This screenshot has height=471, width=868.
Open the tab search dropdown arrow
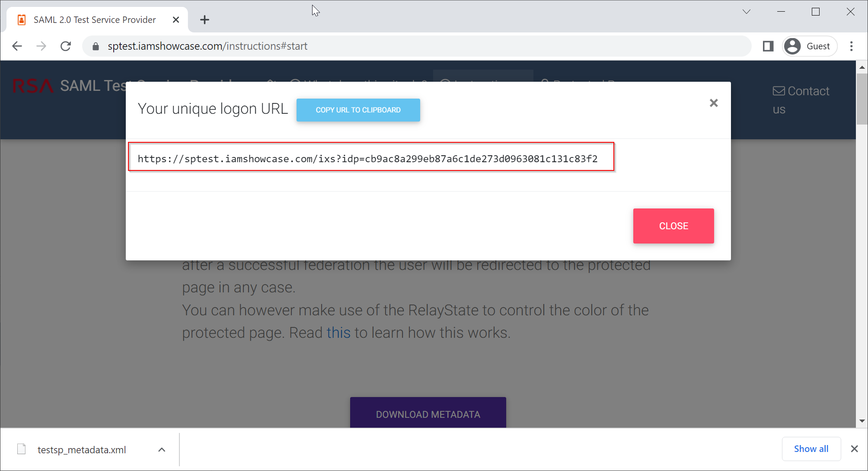coord(746,12)
